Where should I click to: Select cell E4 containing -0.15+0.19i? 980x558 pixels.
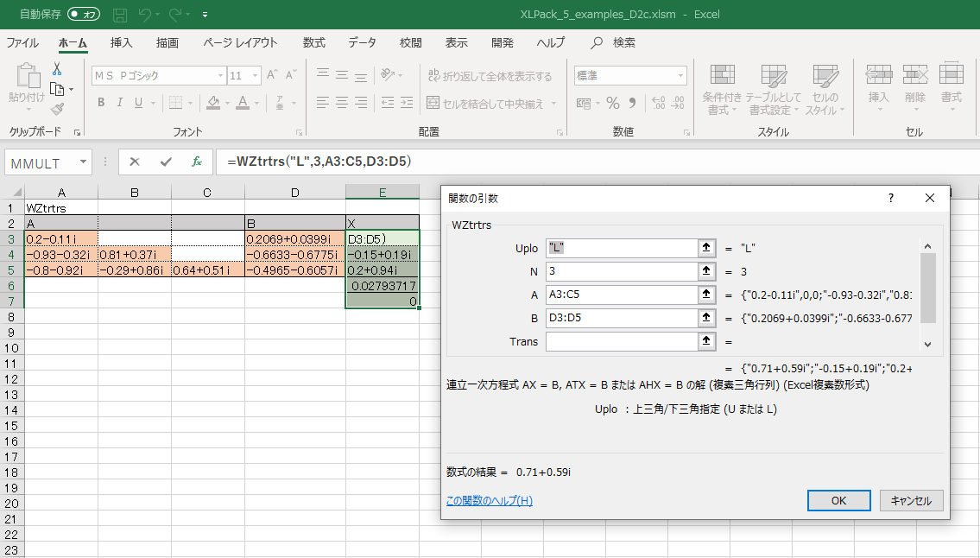point(382,254)
